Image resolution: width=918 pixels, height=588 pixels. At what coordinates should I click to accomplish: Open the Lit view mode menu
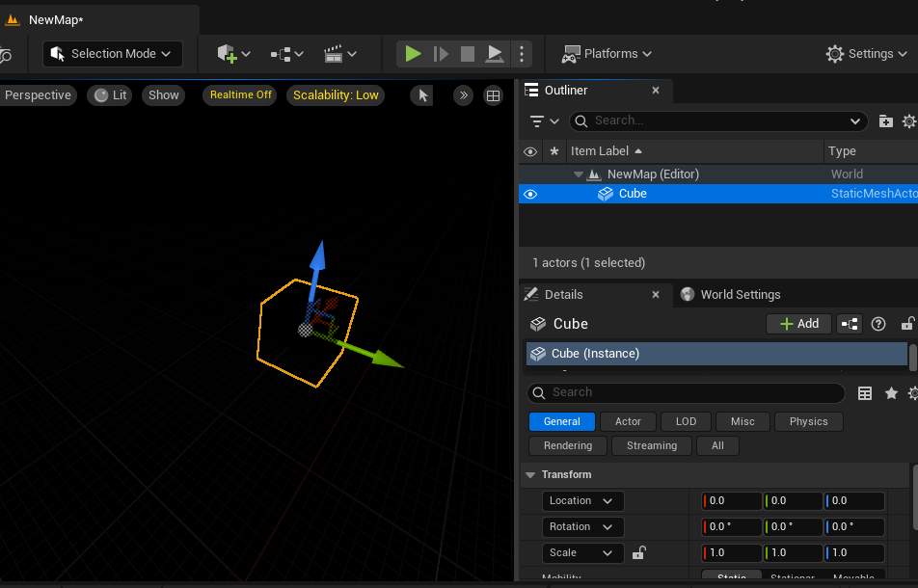coord(110,95)
